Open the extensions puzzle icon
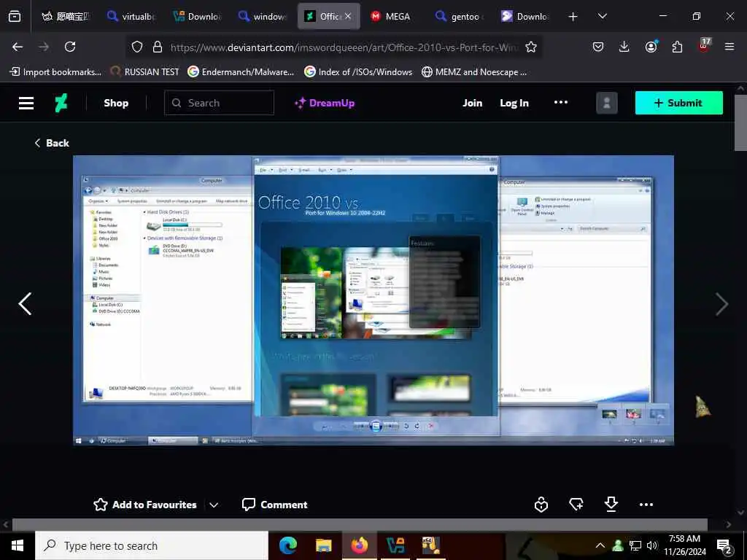This screenshot has height=560, width=747. 677,47
